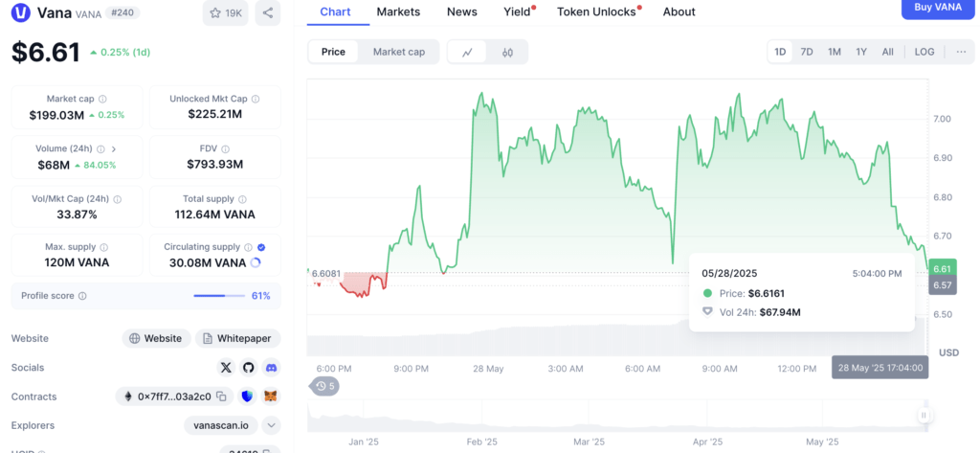Open Volume (24h) details arrow

pyautogui.click(x=114, y=148)
